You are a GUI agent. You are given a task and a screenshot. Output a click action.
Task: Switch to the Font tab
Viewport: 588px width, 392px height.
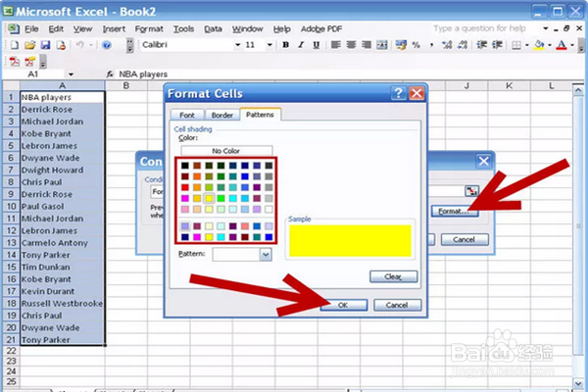187,116
